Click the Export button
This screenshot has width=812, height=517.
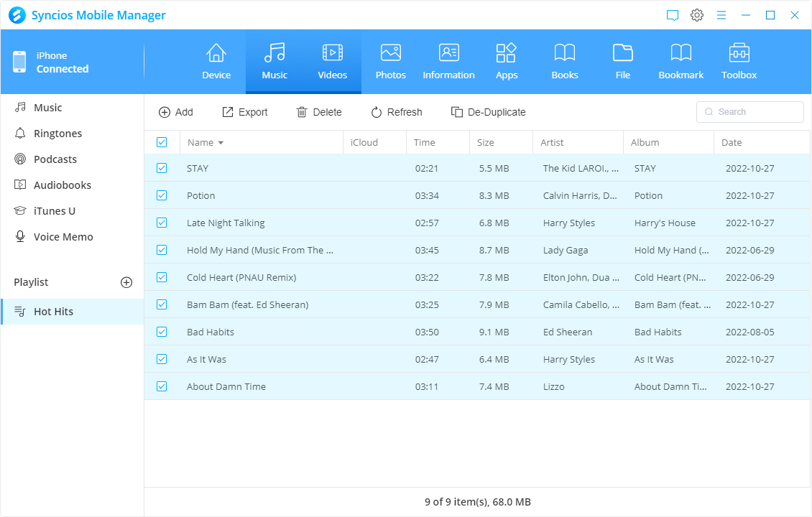coord(245,112)
